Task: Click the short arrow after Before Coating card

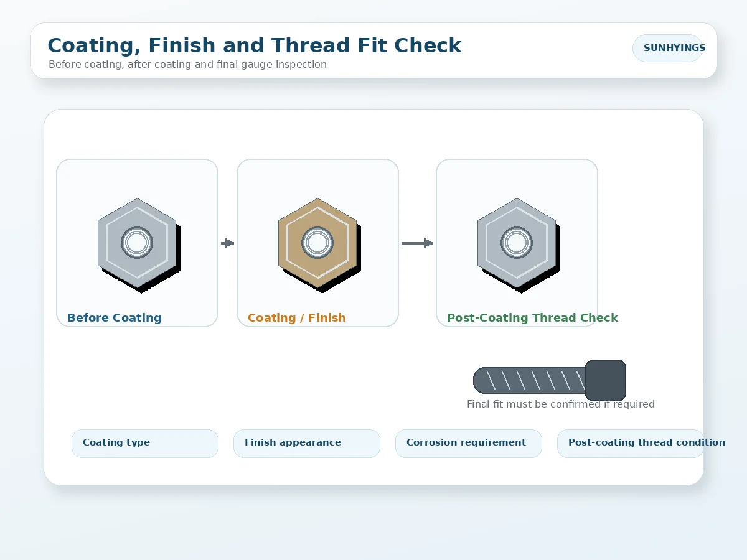Action: coord(228,243)
